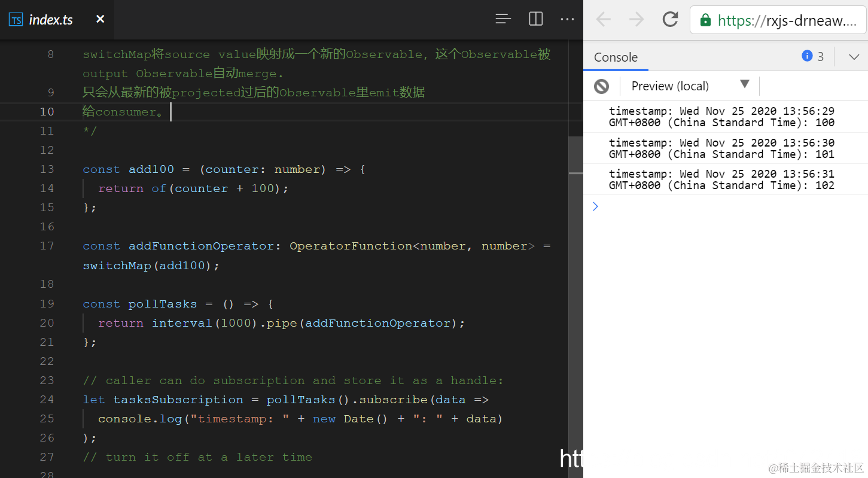Click the '// turn it off at a later time' comment
Screen dimensions: 868x478
click(197, 457)
